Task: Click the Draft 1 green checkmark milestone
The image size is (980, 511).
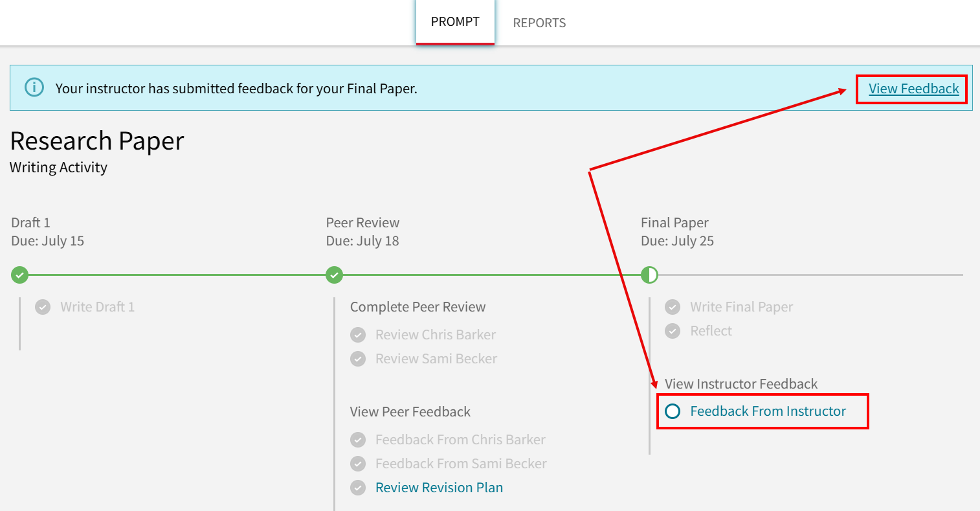Action: coord(20,275)
